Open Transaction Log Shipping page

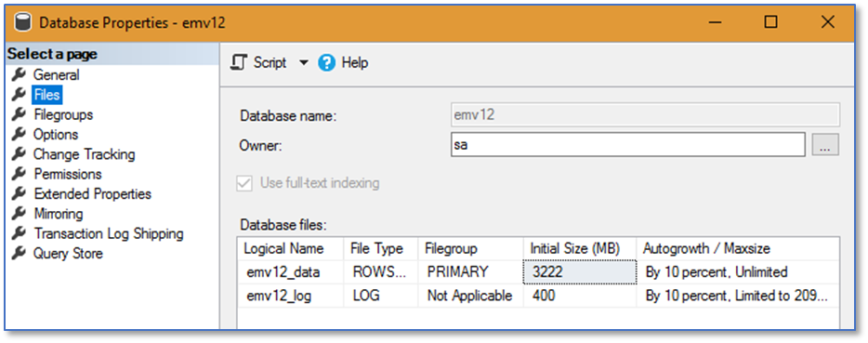(109, 234)
